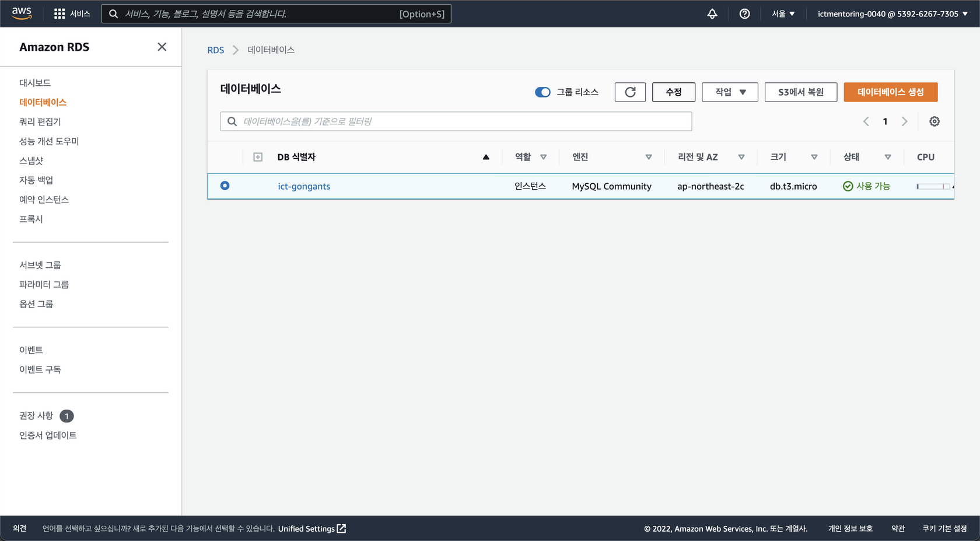Viewport: 980px width, 541px height.
Task: Open Snapshots in the sidebar
Action: click(x=32, y=160)
